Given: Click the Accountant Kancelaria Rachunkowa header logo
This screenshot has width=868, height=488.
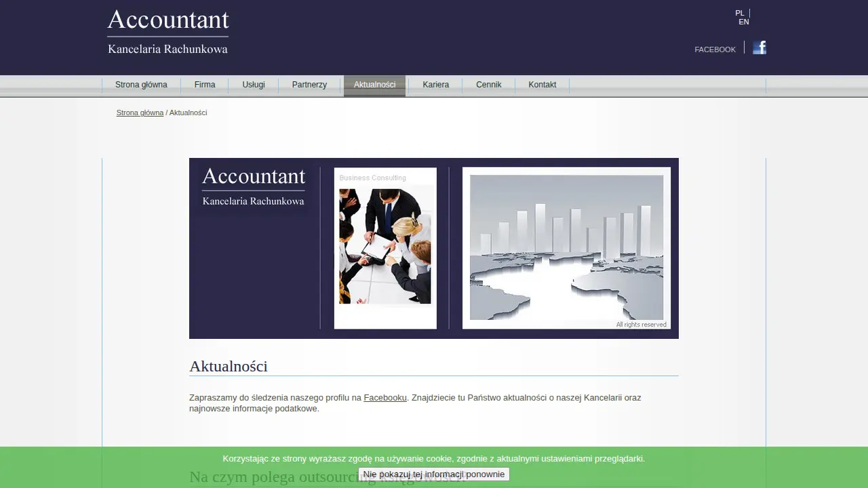Looking at the screenshot, I should click(168, 32).
